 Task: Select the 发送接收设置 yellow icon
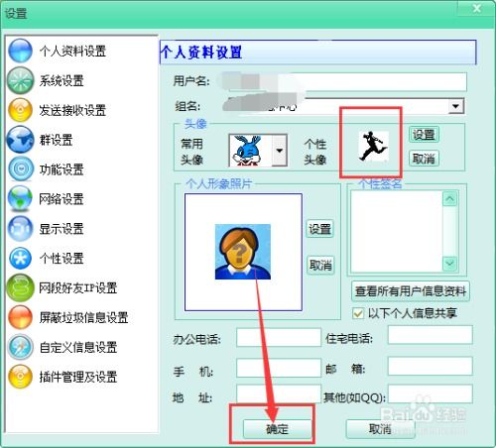(20, 110)
